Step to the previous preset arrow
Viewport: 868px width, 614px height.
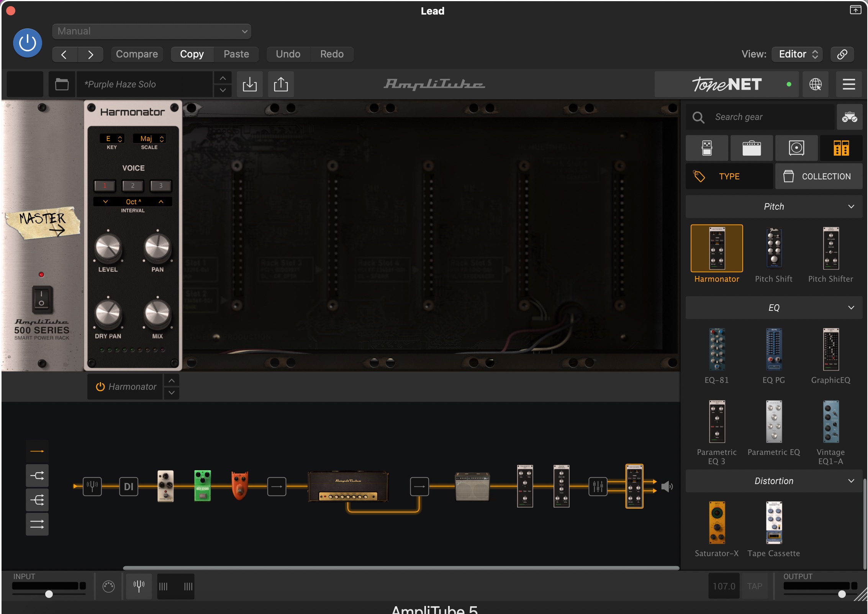(x=223, y=78)
